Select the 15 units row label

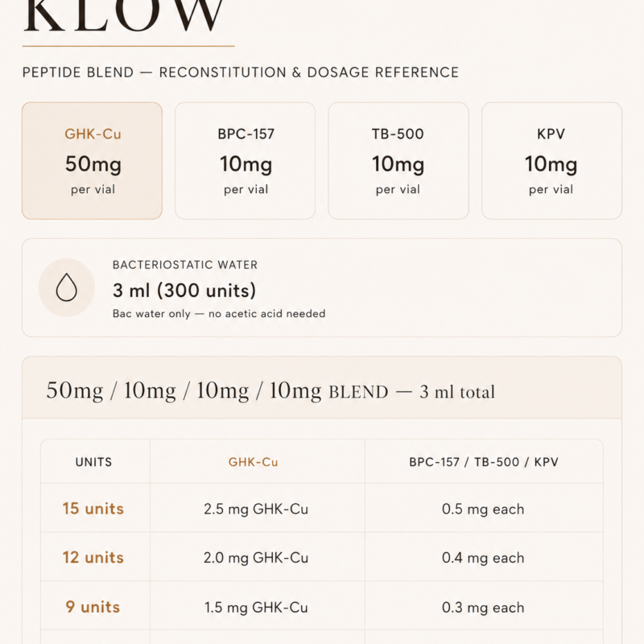click(x=93, y=509)
